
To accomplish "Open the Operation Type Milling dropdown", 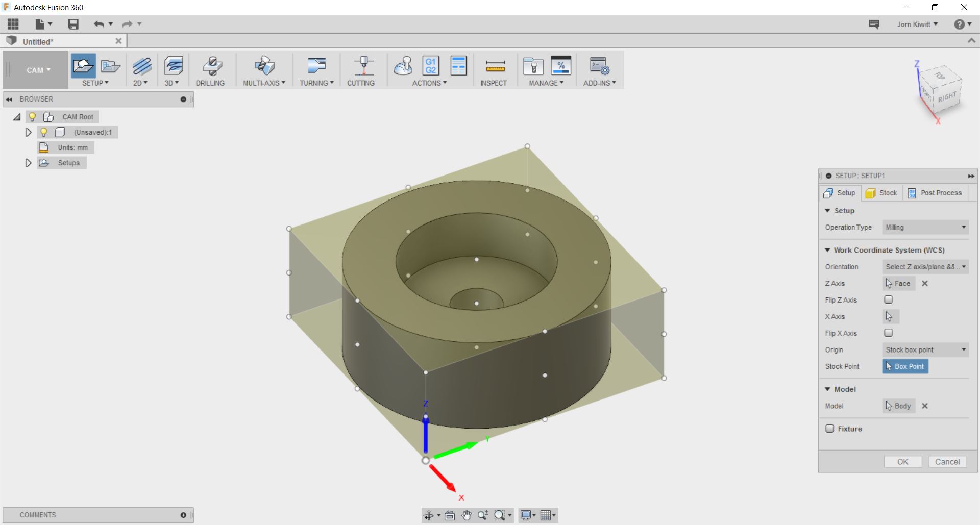I will point(925,227).
